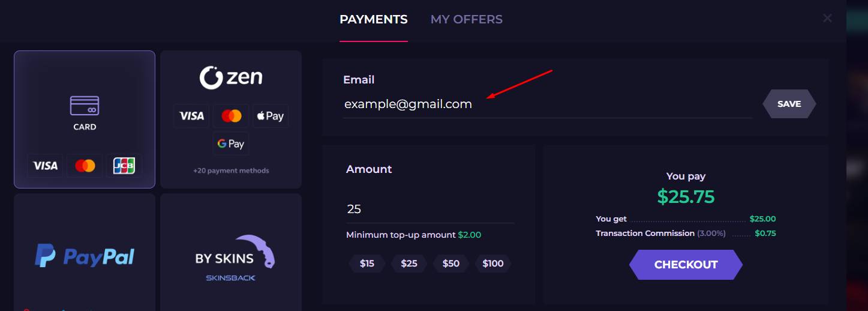Click the Mastercard logo under Card
868x311 pixels.
[85, 166]
